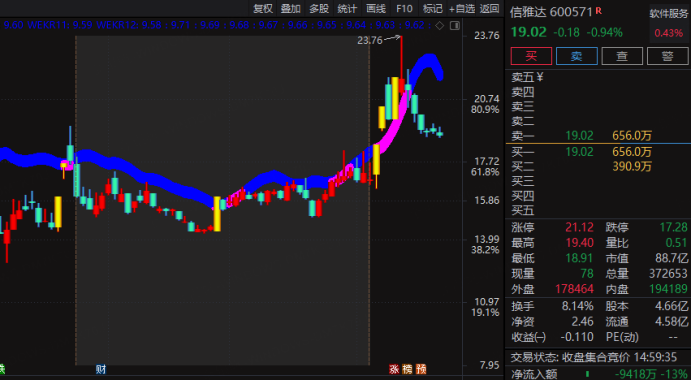Screen dimensions: 692x381
Task: Click the 榜 ranking marker icon
Action: click(x=407, y=369)
